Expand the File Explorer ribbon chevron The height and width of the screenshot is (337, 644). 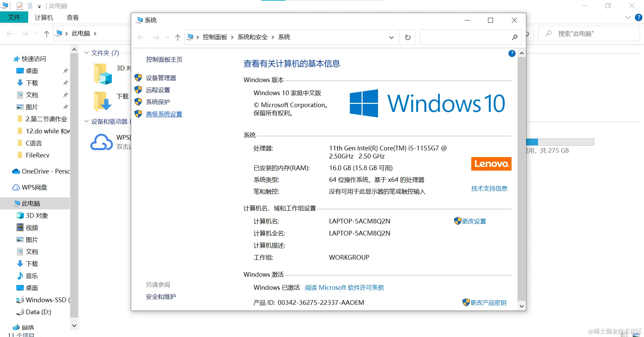point(628,18)
